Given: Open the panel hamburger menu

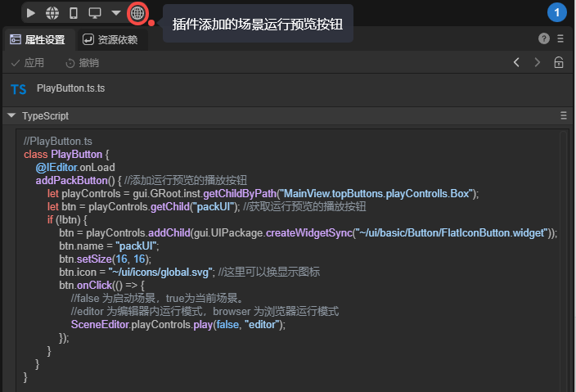Looking at the screenshot, I should pyautogui.click(x=560, y=38).
